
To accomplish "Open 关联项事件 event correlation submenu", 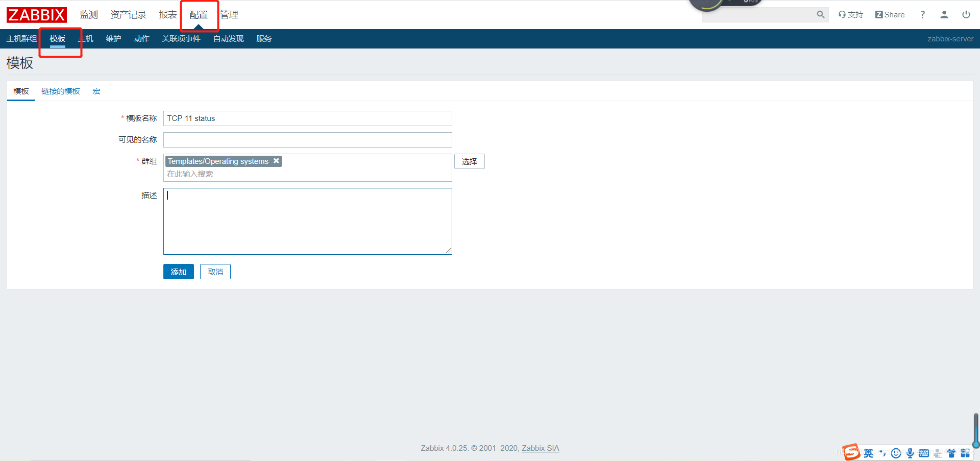I will (x=181, y=39).
